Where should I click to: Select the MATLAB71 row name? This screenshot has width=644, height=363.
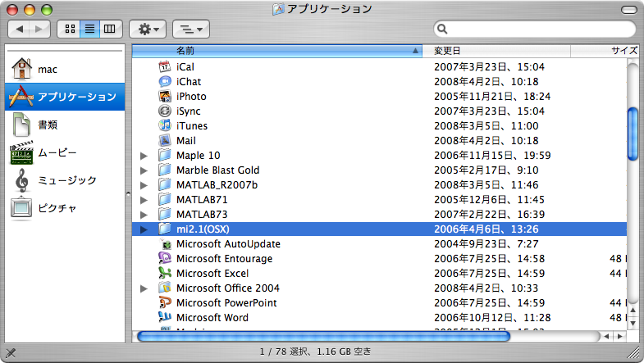[x=202, y=200]
